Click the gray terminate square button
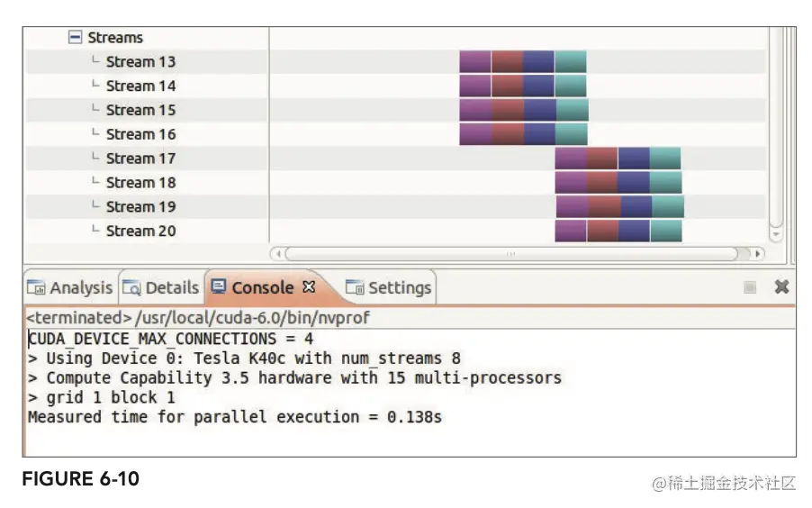812x508 pixels. pyautogui.click(x=749, y=287)
